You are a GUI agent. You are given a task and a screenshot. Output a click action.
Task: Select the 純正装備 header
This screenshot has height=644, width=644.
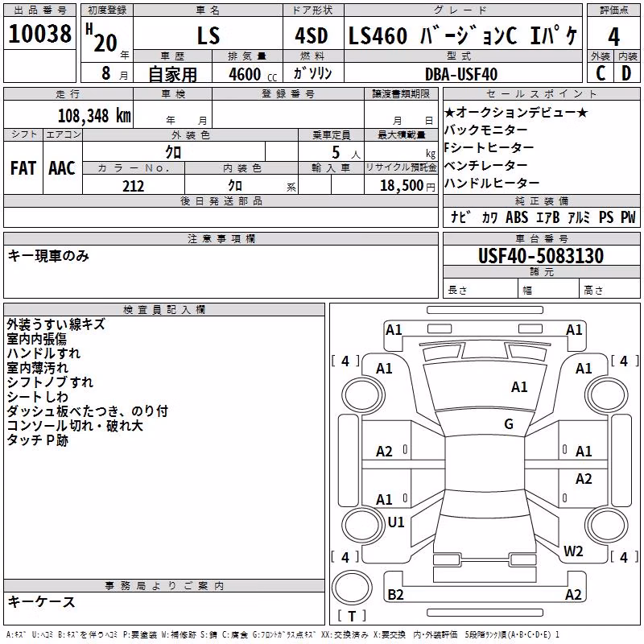541,200
